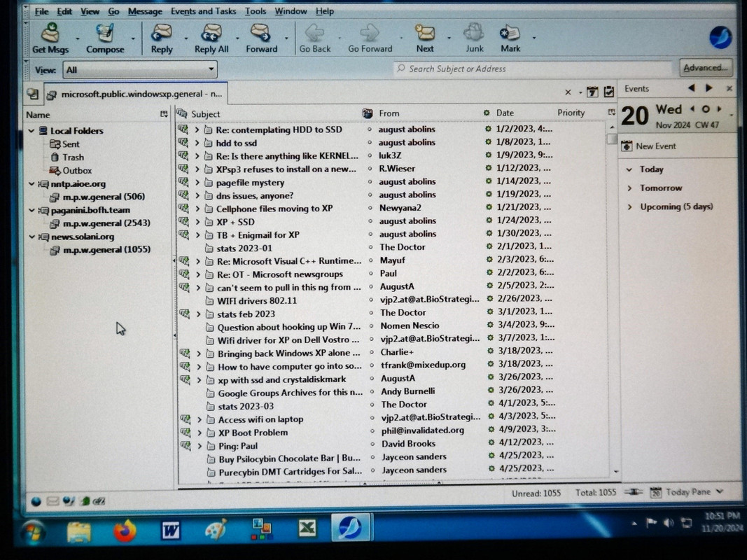Screen dimensions: 747x560
Task: Collapse the nntp.aioe.org server
Action: click(x=32, y=183)
